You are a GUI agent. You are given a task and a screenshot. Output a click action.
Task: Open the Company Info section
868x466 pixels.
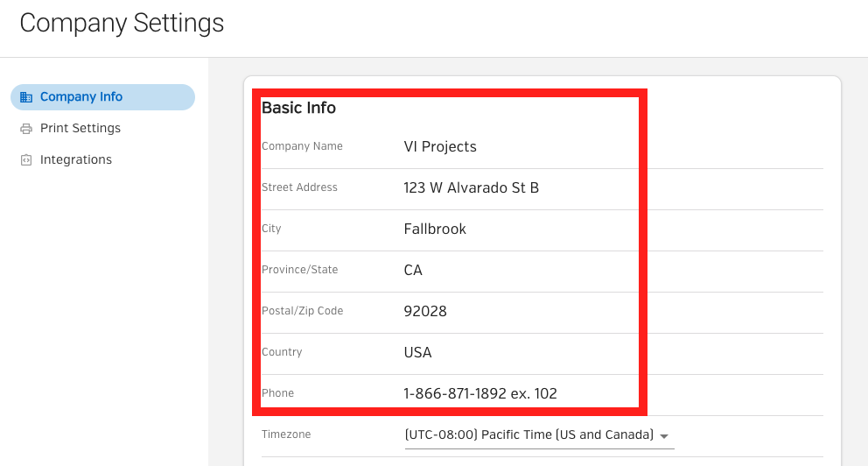click(x=102, y=97)
